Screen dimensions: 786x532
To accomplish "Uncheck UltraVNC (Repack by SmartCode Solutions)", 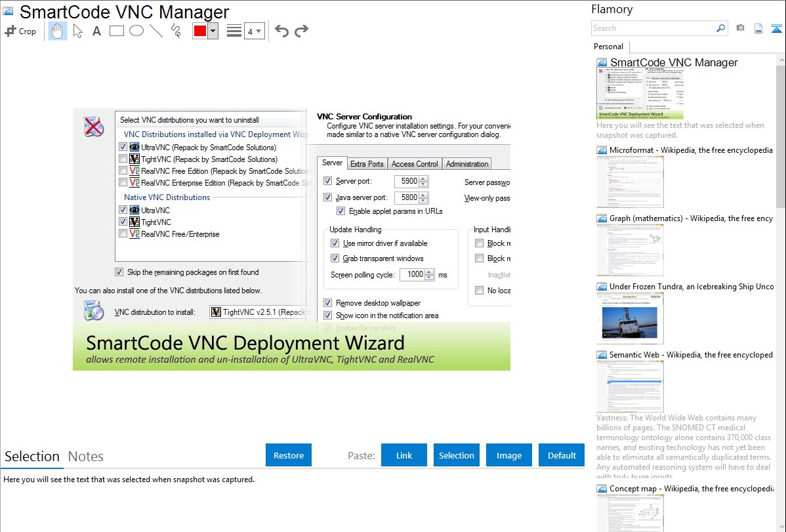I will (x=123, y=147).
